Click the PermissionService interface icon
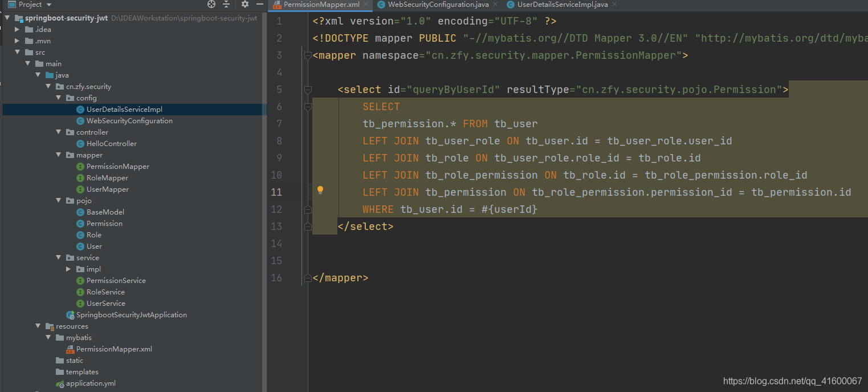 click(x=80, y=280)
